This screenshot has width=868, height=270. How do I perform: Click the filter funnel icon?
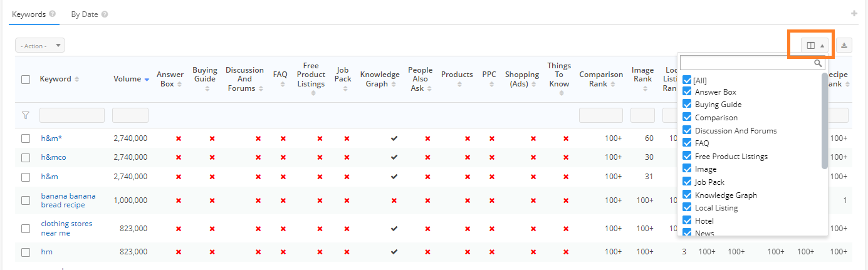(26, 115)
